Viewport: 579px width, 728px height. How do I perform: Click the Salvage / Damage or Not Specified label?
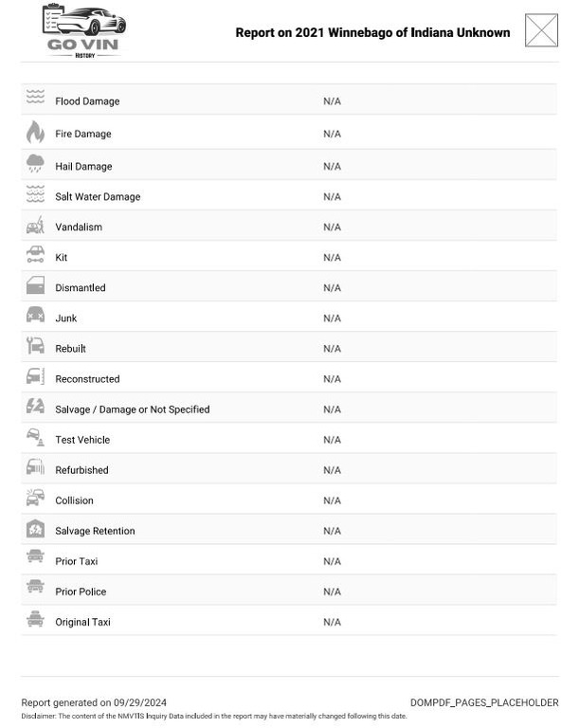pos(133,409)
